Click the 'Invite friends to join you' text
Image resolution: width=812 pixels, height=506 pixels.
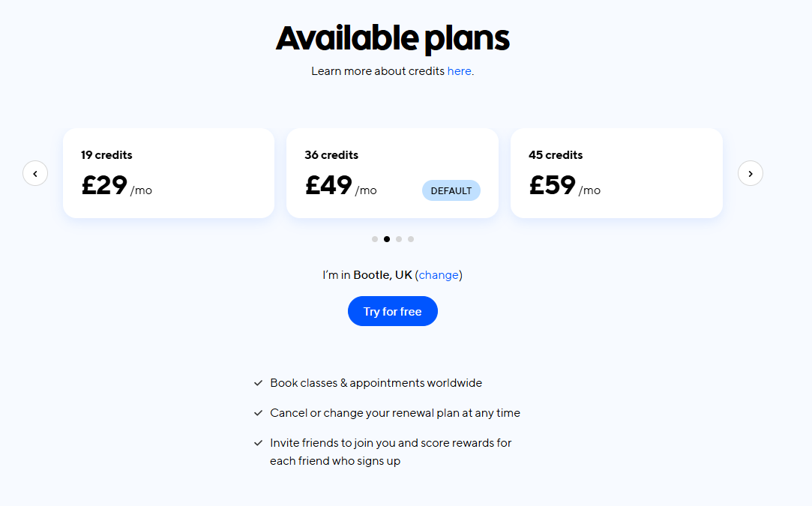click(391, 443)
